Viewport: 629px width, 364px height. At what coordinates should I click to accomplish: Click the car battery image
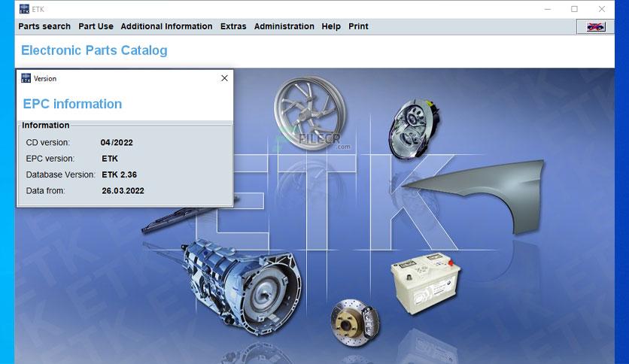pos(425,283)
